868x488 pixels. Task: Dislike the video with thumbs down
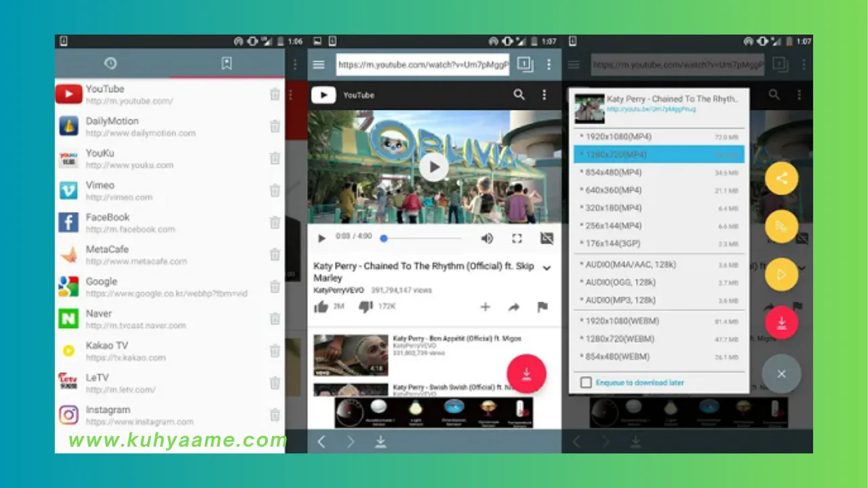click(x=366, y=307)
